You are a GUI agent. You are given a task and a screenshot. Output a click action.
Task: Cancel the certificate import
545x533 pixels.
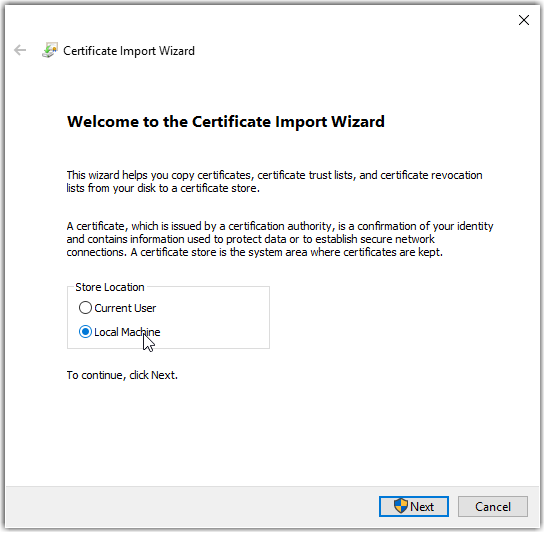coord(493,507)
